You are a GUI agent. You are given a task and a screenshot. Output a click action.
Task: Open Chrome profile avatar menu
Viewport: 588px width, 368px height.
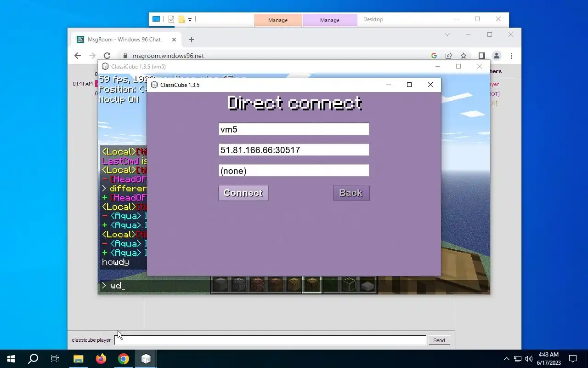coord(497,56)
